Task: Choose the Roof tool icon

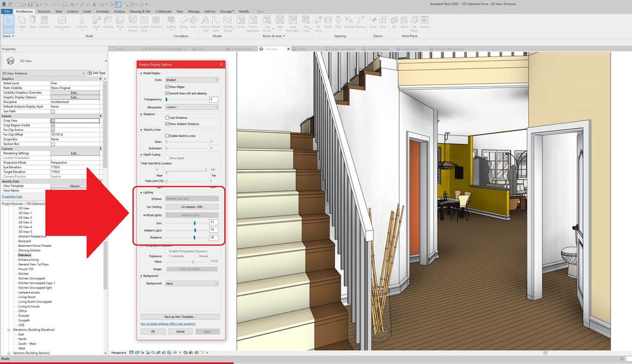Action: (x=96, y=22)
